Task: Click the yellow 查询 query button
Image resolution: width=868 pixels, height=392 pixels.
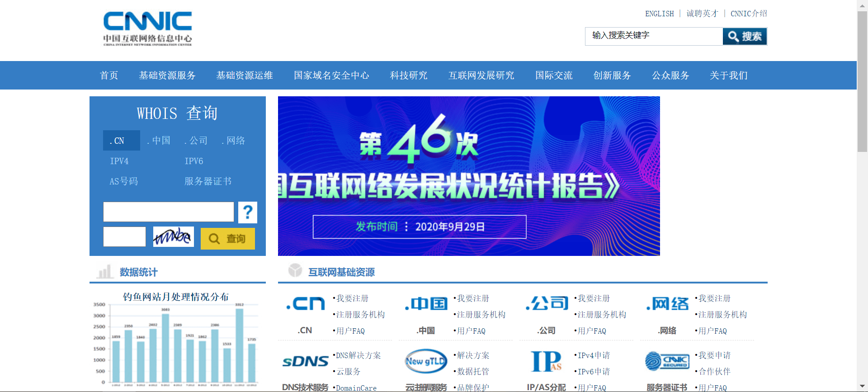Action: point(228,238)
